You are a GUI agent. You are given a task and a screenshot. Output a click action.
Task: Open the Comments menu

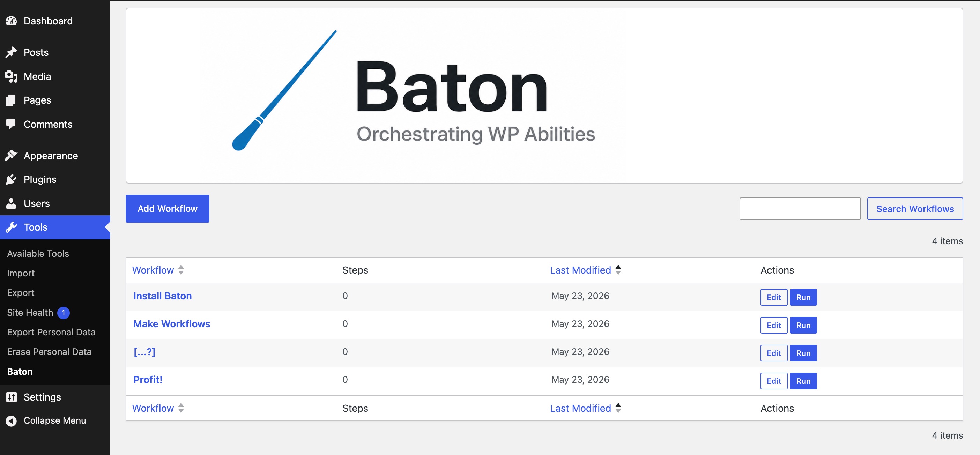pyautogui.click(x=55, y=124)
